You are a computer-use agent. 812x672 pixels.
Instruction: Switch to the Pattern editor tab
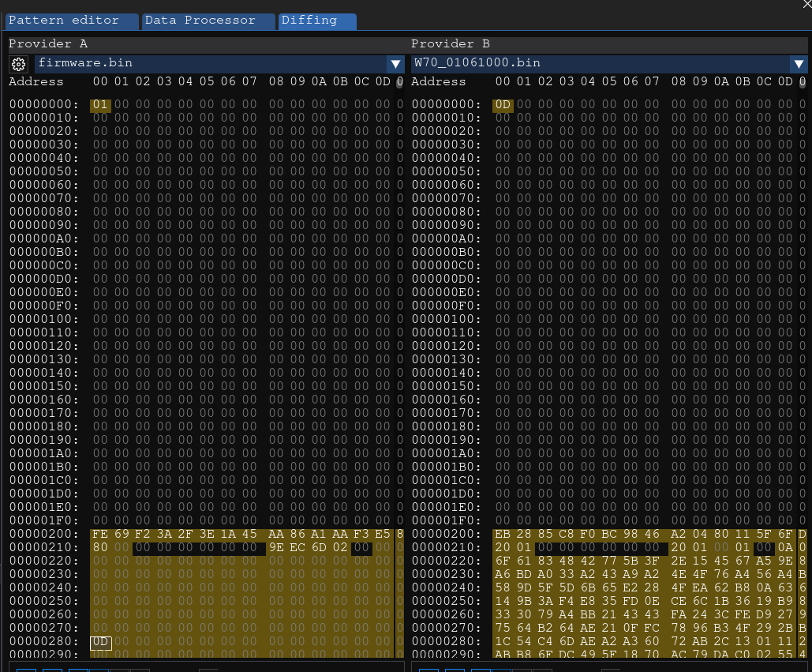tap(71, 21)
